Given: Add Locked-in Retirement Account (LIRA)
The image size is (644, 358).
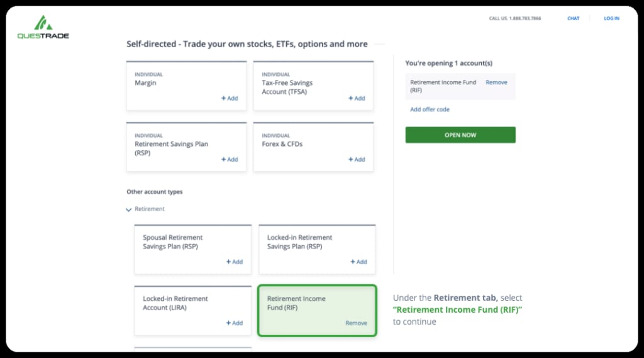Looking at the screenshot, I should (235, 323).
